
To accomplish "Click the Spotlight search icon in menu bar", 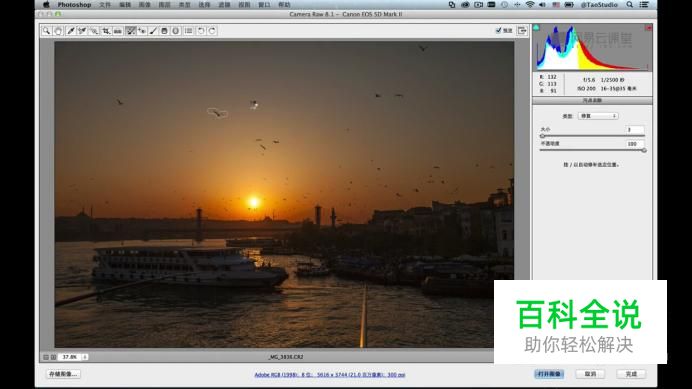I will (x=630, y=5).
